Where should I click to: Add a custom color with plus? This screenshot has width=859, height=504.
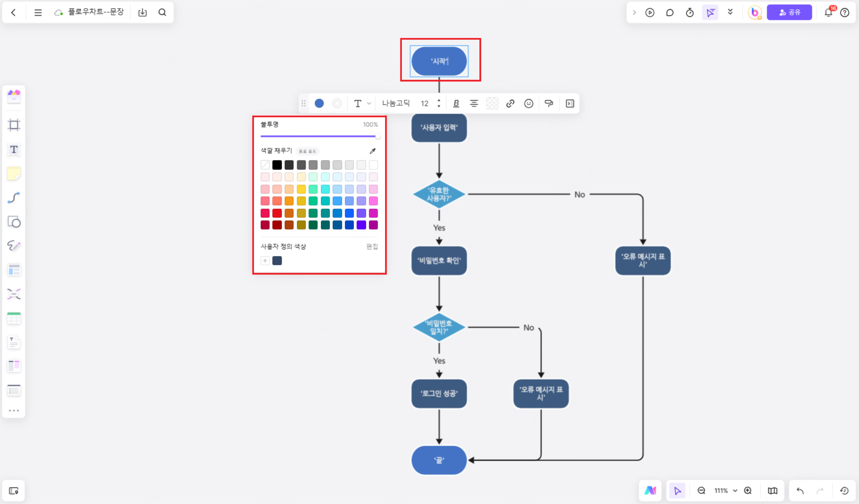[x=265, y=261]
